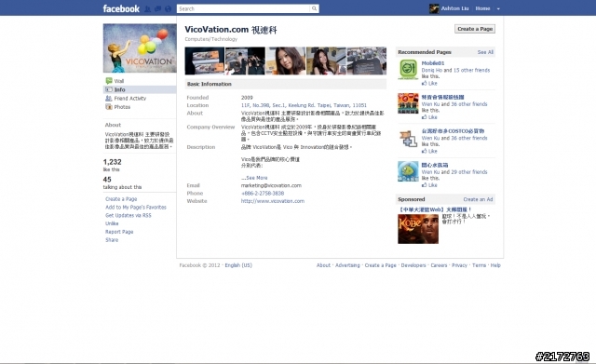Open third photo thumbnail with woman's face
Screen dimensions: 596x364
[286, 61]
